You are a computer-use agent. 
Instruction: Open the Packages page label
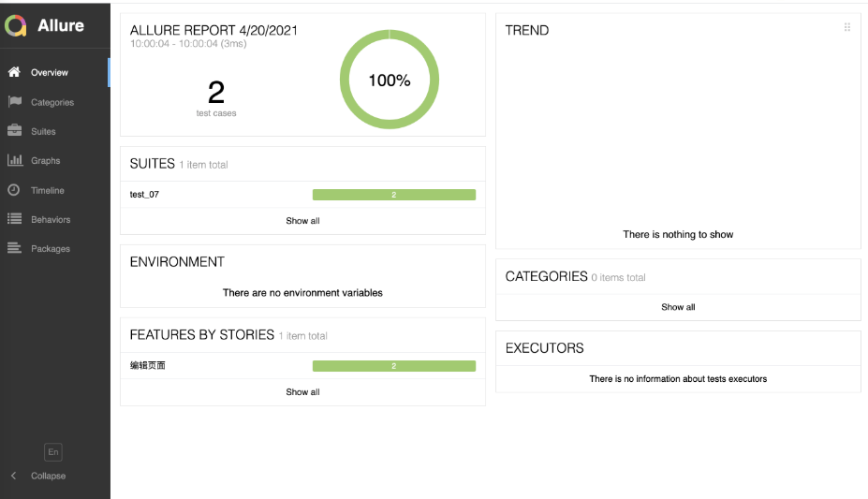click(x=51, y=248)
